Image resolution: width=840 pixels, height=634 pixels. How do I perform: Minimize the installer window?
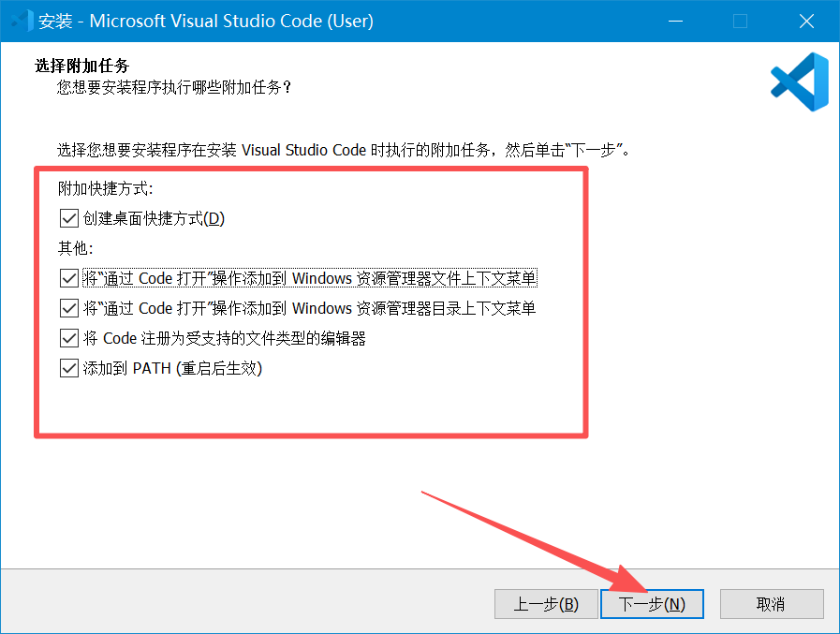click(x=675, y=21)
